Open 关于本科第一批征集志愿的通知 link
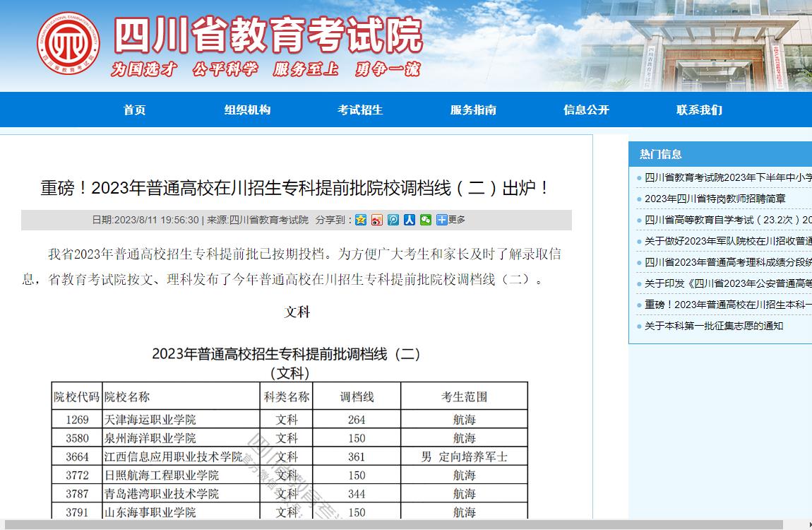812x530 pixels. pos(714,326)
